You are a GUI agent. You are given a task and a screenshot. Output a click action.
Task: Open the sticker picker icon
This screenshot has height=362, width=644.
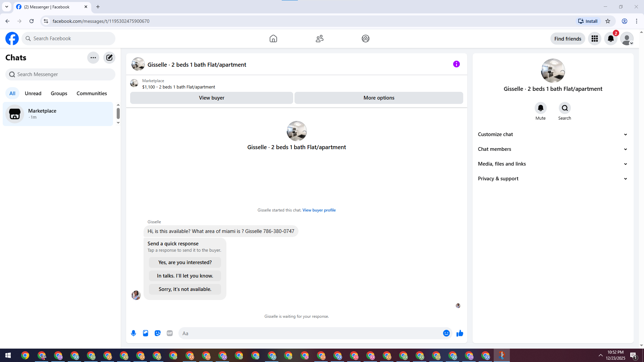158,333
